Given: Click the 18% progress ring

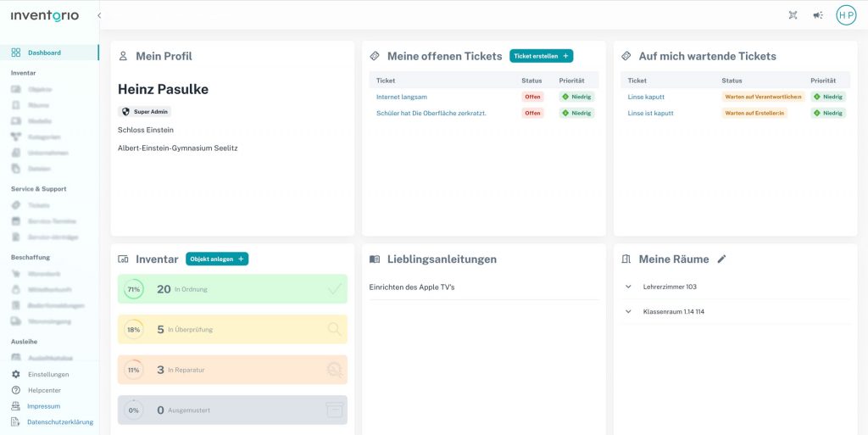Looking at the screenshot, I should pyautogui.click(x=133, y=329).
